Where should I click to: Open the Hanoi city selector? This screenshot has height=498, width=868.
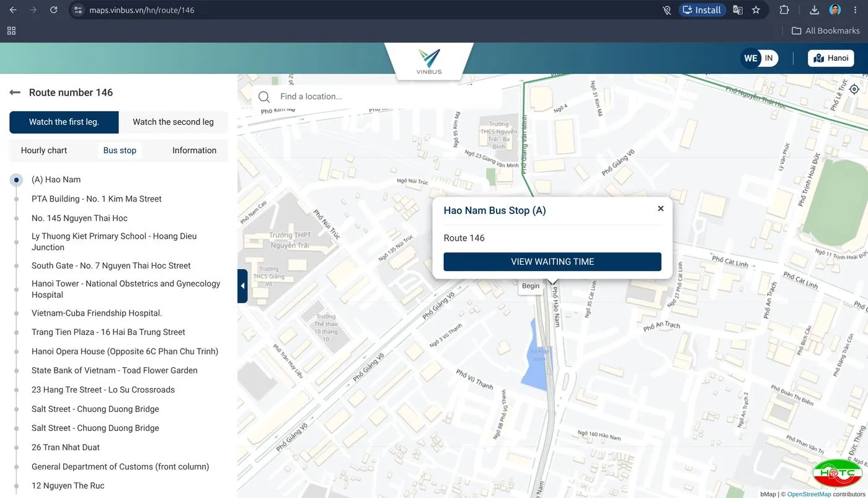(x=831, y=58)
